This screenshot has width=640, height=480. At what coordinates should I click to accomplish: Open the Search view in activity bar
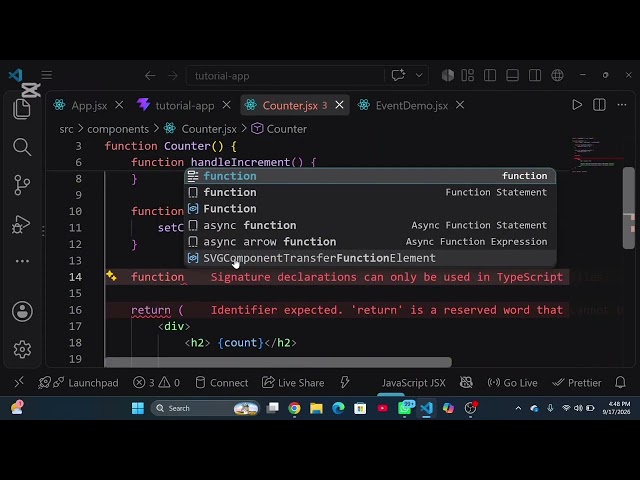[x=22, y=147]
